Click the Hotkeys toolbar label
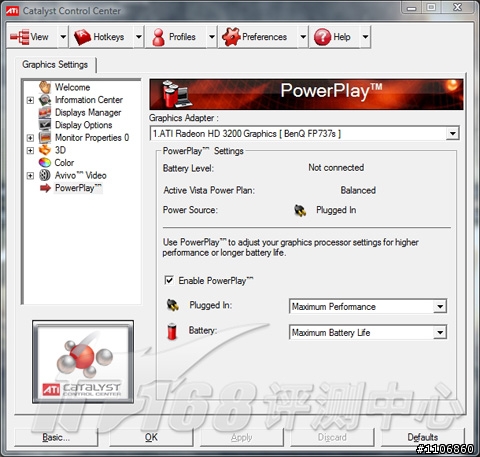This screenshot has width=480, height=457. tap(109, 37)
